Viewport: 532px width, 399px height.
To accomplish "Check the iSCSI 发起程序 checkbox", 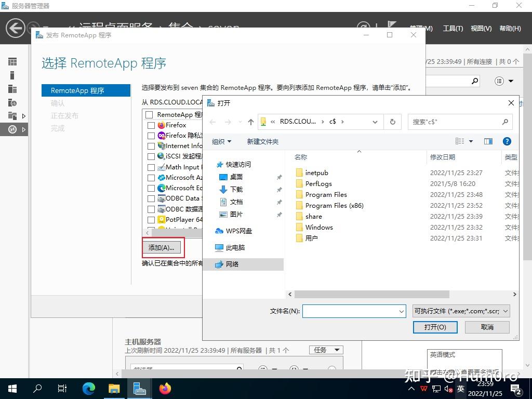I will (x=151, y=156).
